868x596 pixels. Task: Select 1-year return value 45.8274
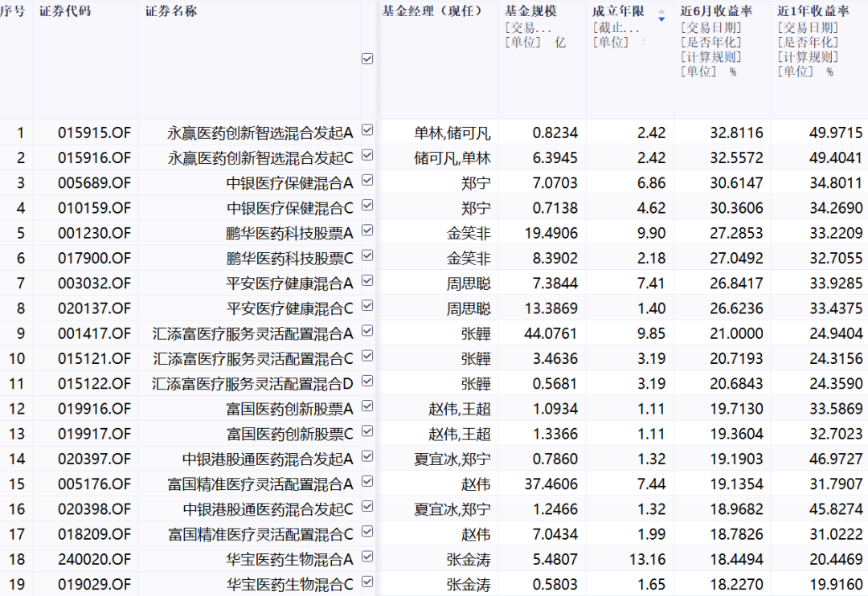(x=836, y=509)
